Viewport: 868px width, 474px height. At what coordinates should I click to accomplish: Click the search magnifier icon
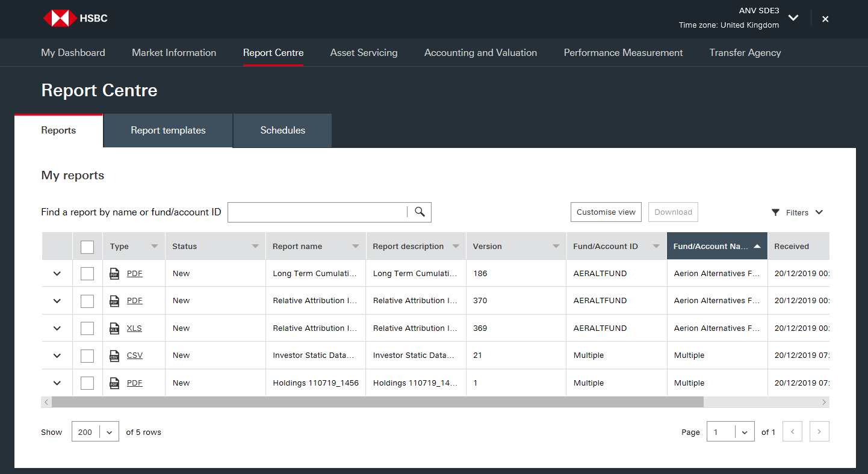pyautogui.click(x=420, y=212)
